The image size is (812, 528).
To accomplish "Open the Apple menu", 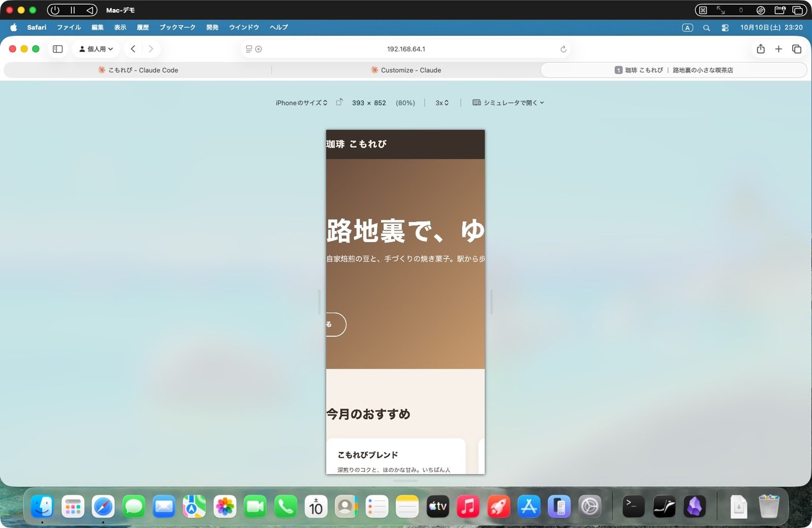I will pyautogui.click(x=14, y=27).
